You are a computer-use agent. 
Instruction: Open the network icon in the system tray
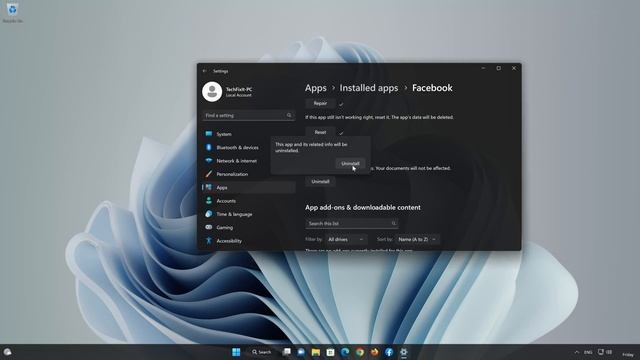[x=601, y=352]
